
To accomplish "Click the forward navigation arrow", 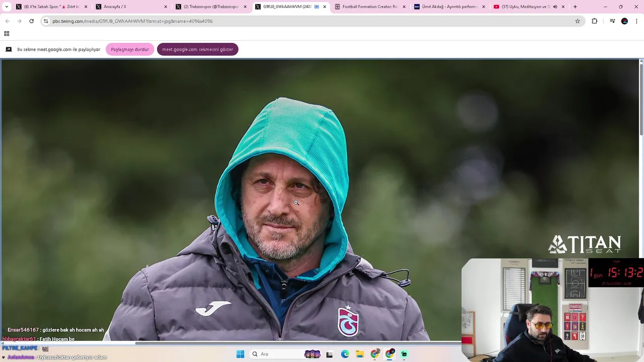I will (x=19, y=21).
